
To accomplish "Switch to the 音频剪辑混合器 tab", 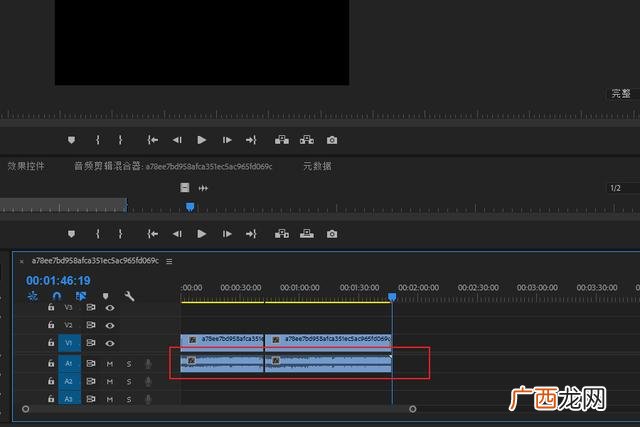I will coord(173,166).
